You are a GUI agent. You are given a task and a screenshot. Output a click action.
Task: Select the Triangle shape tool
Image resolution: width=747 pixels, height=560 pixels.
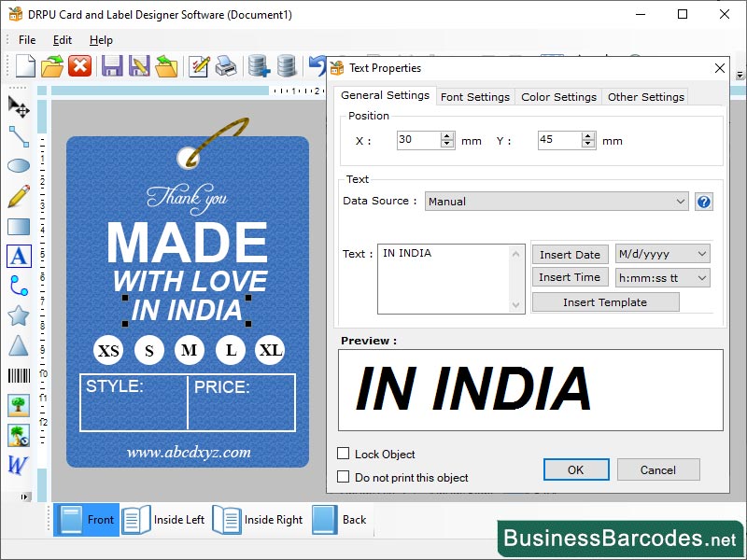coord(19,346)
